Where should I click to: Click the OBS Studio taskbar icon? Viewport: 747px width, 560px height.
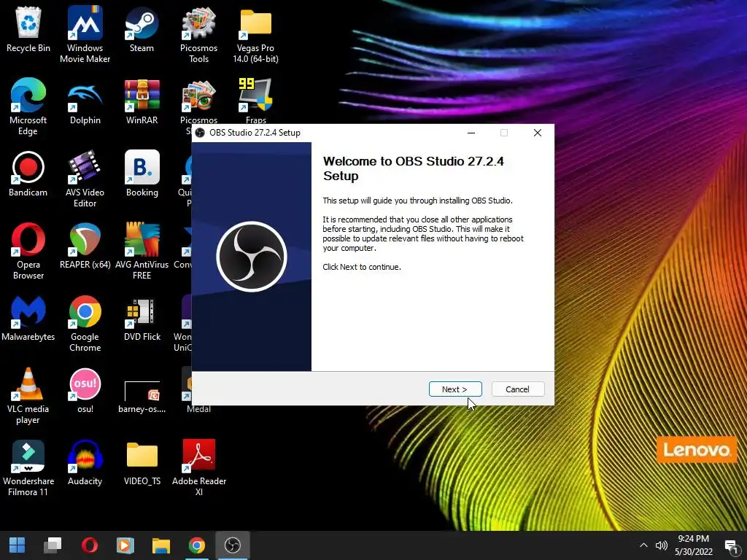tap(232, 545)
